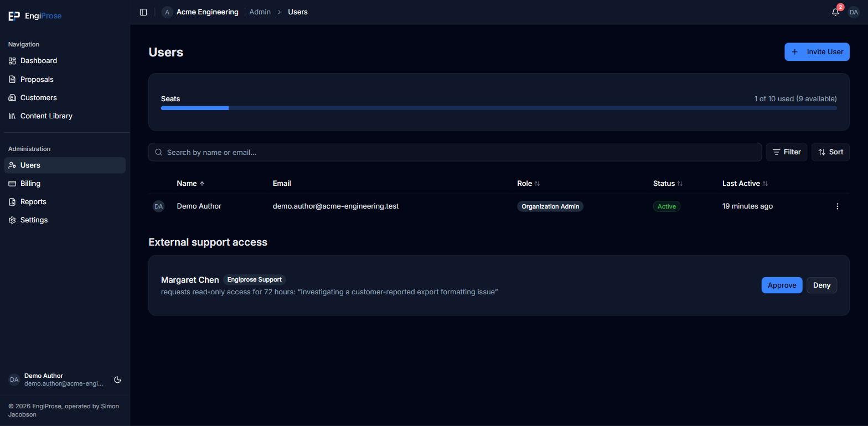This screenshot has height=426, width=868.
Task: Sort by the Role column header
Action: (x=528, y=184)
